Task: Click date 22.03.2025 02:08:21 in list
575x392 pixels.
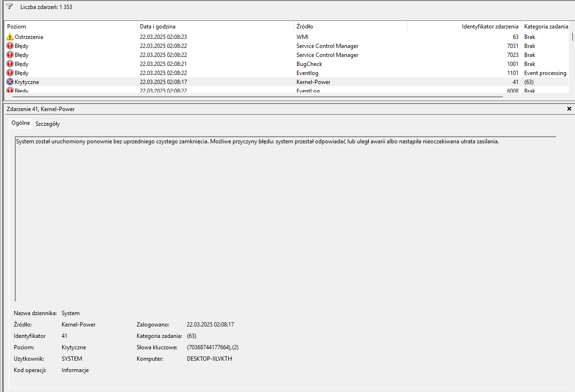Action: click(163, 64)
